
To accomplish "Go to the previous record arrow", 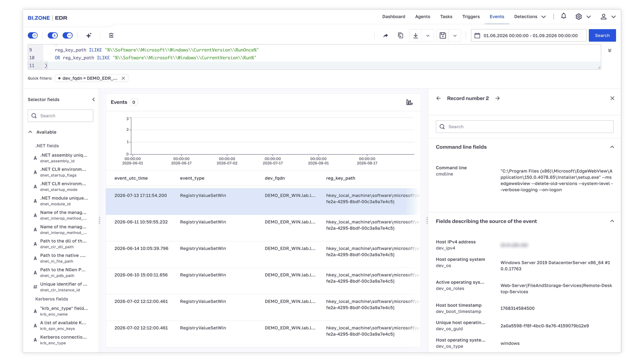I will click(438, 98).
